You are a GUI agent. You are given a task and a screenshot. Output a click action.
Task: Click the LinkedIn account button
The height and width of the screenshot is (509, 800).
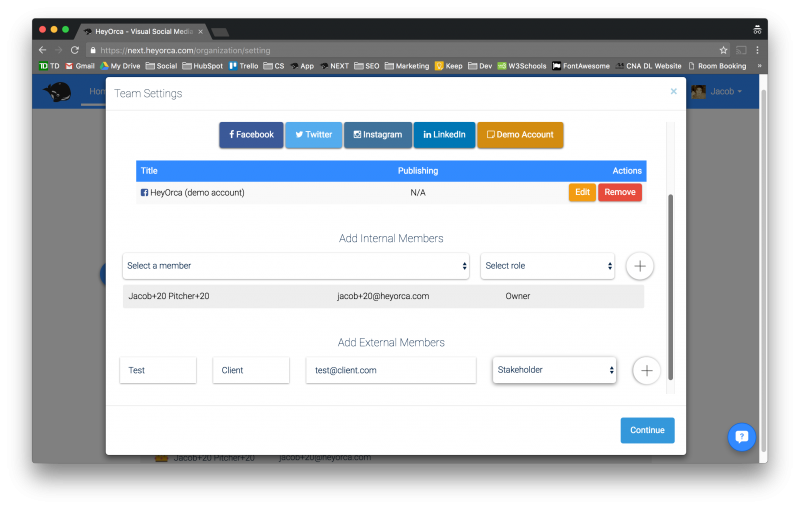pos(444,135)
